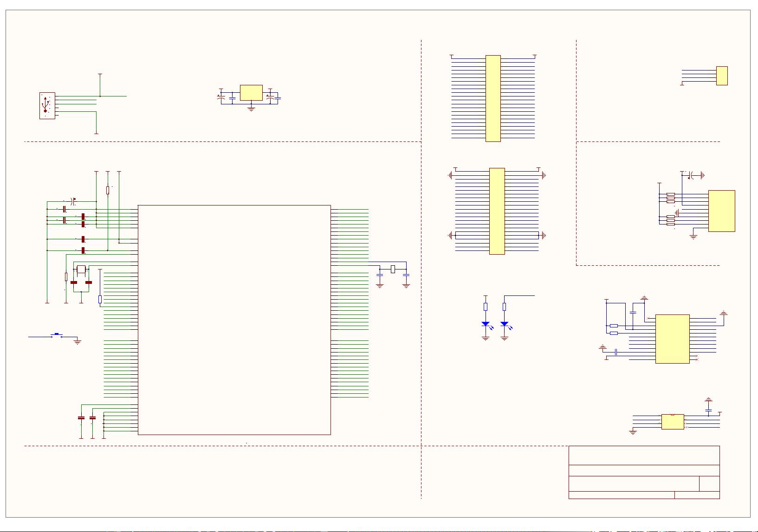Image resolution: width=758 pixels, height=532 pixels.
Task: Select the USB connector symbol at top left
Action: click(x=46, y=106)
